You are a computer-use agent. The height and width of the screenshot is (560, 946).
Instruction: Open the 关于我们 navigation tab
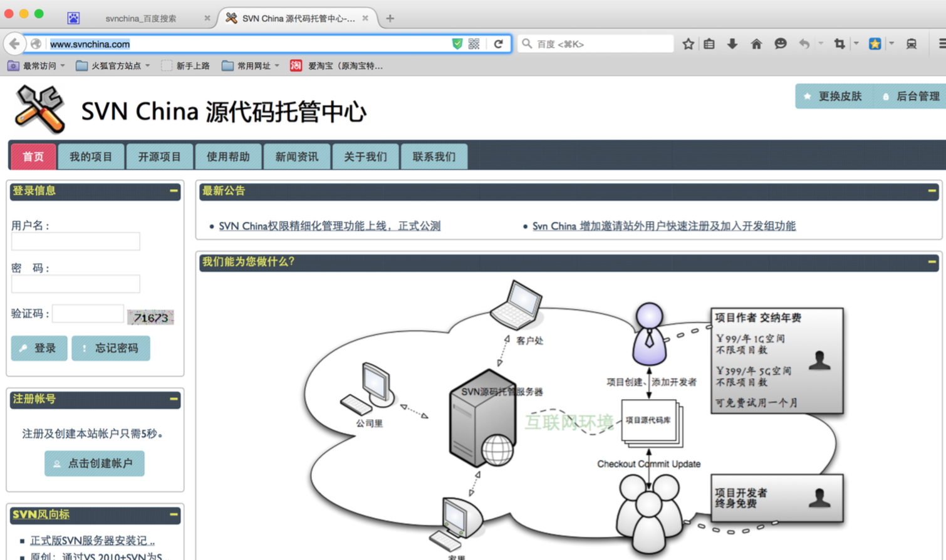pyautogui.click(x=365, y=157)
